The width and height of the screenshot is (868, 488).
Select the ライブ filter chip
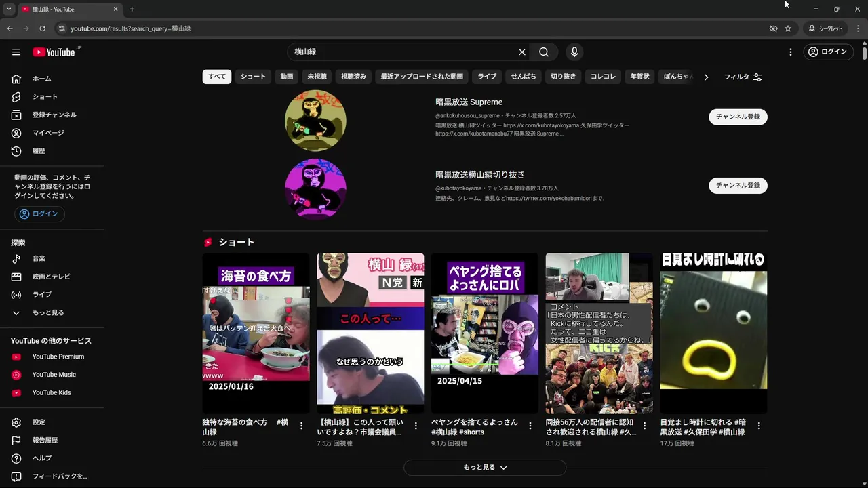(487, 77)
